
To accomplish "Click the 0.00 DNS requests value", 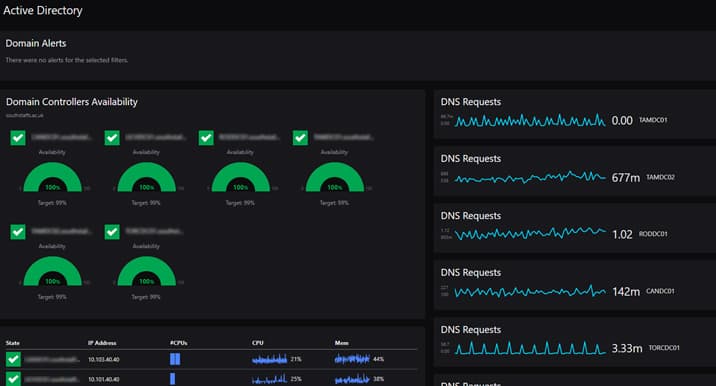I will 622,121.
